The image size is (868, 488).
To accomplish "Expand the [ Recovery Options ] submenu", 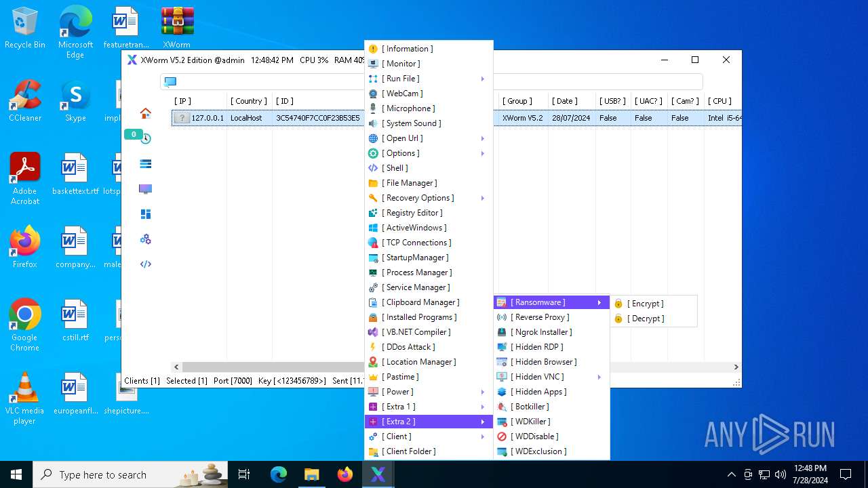I will [x=429, y=198].
